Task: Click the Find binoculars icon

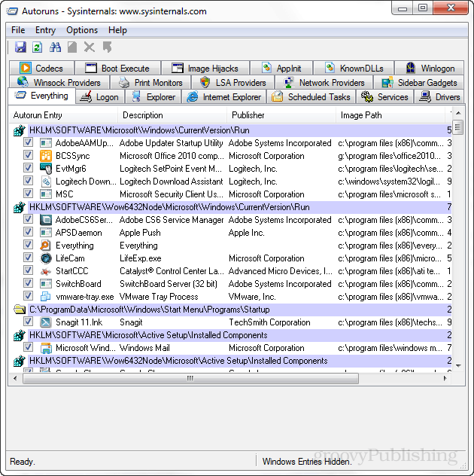Action: (x=55, y=47)
